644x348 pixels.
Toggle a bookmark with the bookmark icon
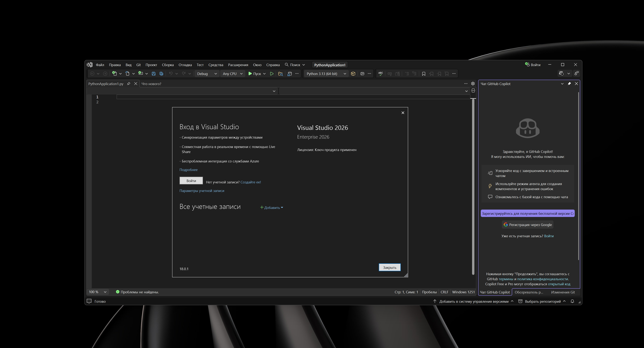[424, 74]
